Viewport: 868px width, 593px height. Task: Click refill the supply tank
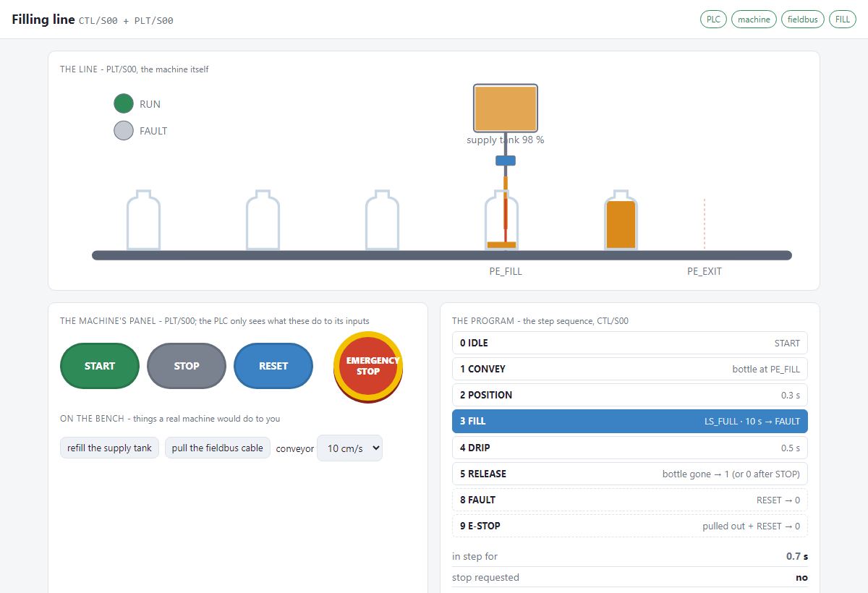(109, 448)
